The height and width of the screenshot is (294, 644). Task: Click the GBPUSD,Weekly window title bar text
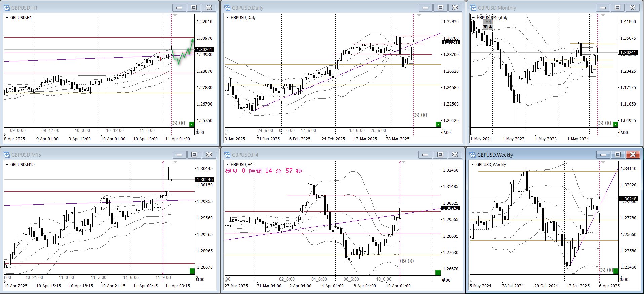tap(495, 155)
